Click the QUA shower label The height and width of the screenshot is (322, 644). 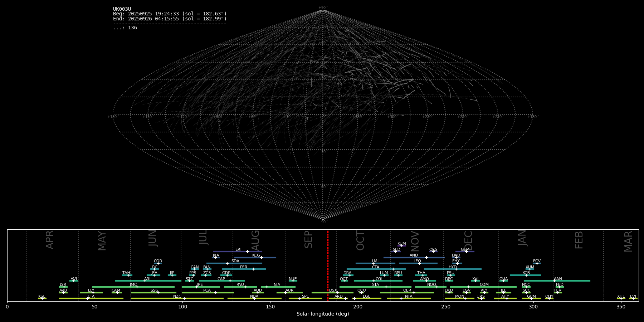tap(503, 279)
